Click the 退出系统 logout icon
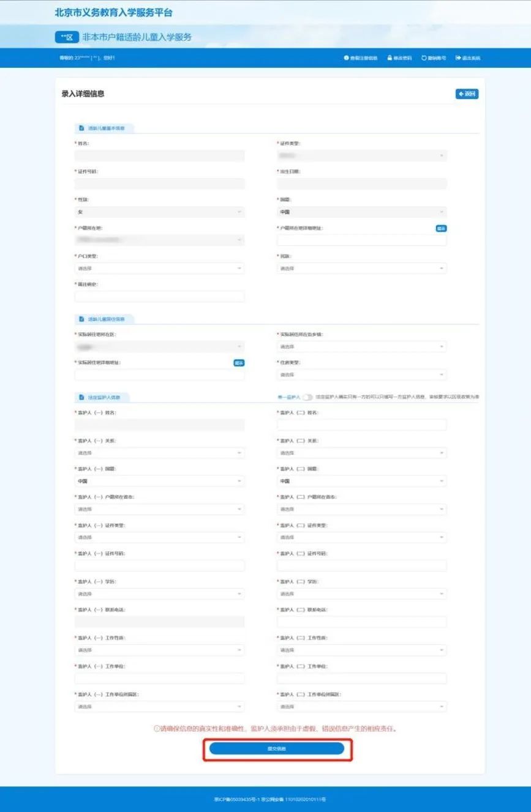 (458, 58)
